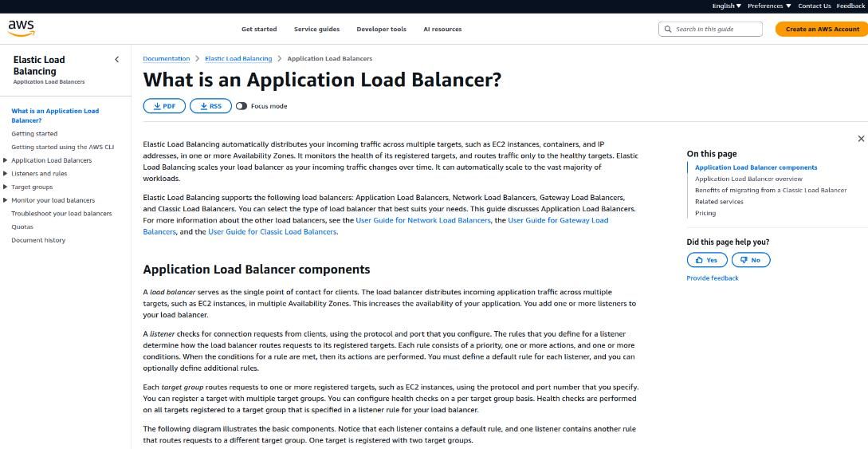Expand Listeners and rules tree arrow
868x449 pixels.
coord(6,174)
